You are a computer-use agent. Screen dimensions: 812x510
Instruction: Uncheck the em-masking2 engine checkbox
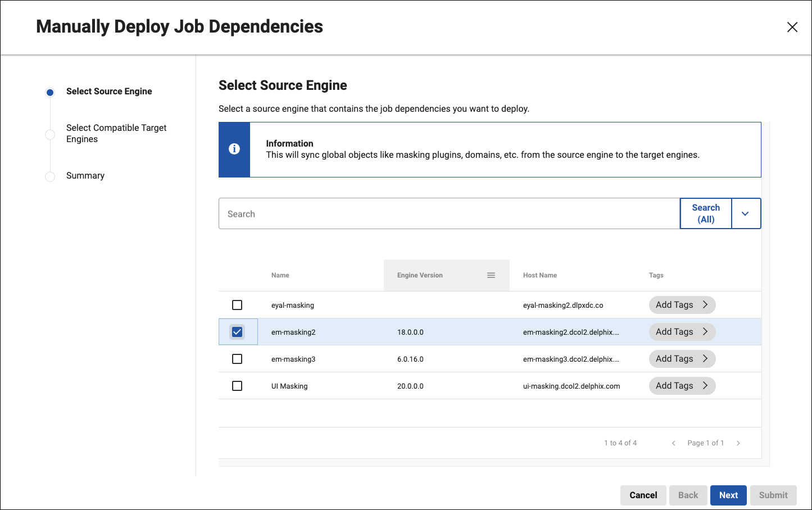coord(237,332)
